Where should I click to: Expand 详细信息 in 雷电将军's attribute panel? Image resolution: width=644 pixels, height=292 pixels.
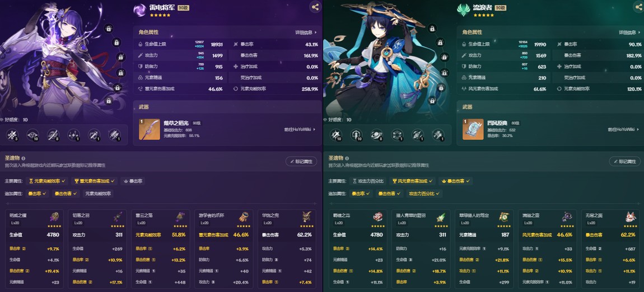point(306,32)
